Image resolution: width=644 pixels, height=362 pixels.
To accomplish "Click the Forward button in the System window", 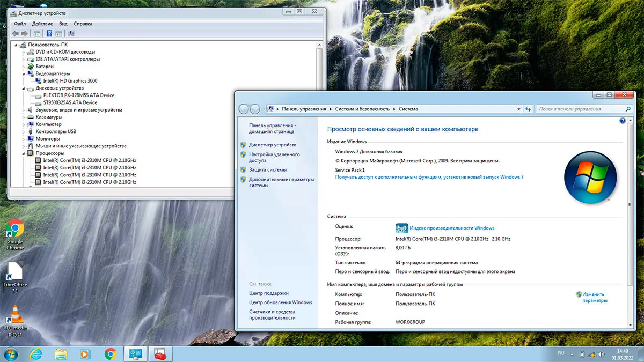I will 255,109.
